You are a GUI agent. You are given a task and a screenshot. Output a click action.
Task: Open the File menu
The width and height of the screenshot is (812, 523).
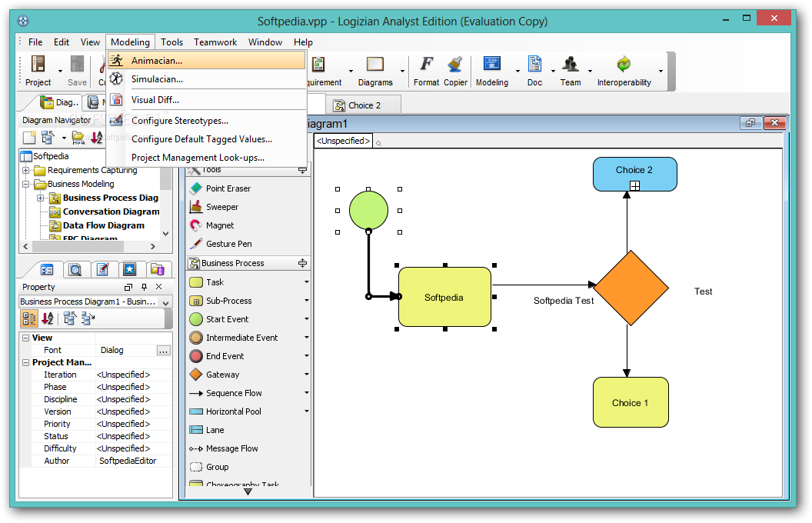tap(35, 42)
